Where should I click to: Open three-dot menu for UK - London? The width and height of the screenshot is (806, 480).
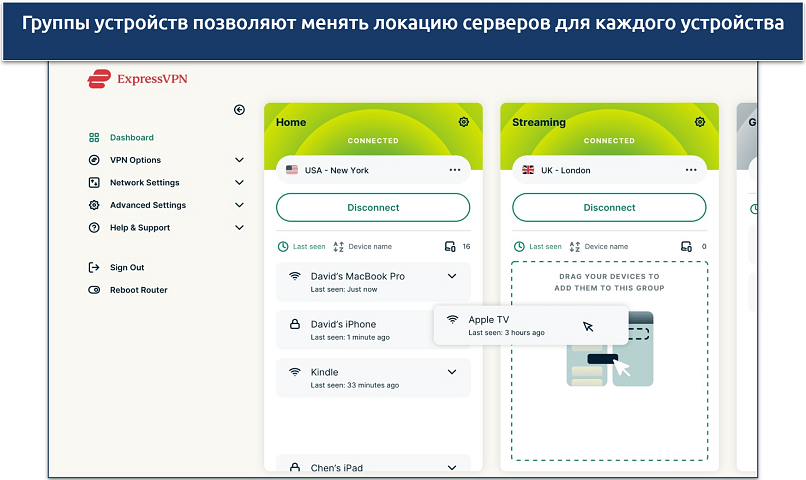tap(691, 170)
